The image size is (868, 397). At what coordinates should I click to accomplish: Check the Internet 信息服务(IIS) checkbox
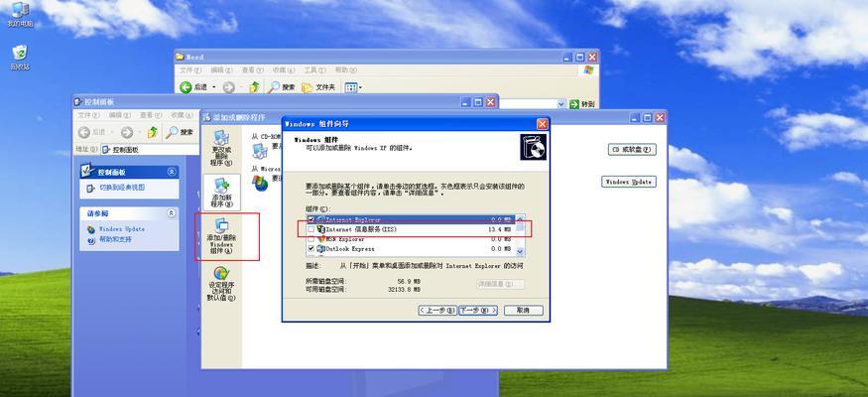[311, 229]
